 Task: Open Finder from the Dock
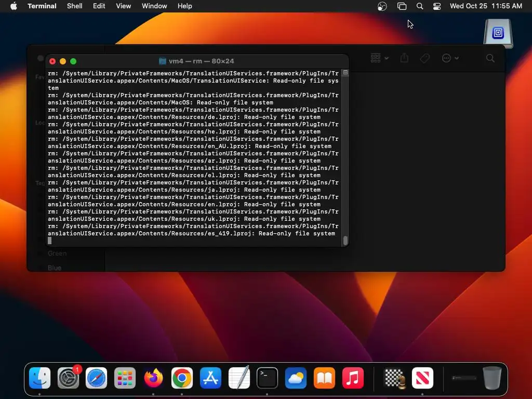[x=39, y=378]
